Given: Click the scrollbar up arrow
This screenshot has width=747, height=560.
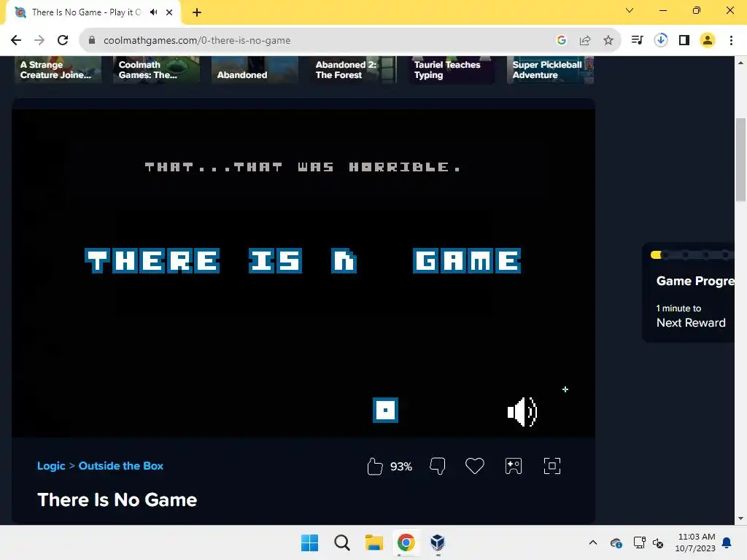Looking at the screenshot, I should 740,63.
